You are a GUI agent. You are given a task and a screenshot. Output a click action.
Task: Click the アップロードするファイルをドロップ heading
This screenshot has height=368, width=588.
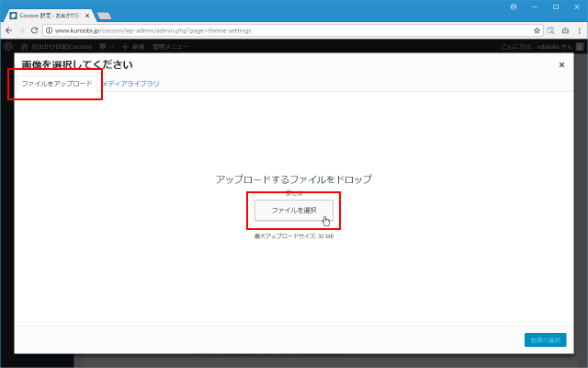click(294, 179)
